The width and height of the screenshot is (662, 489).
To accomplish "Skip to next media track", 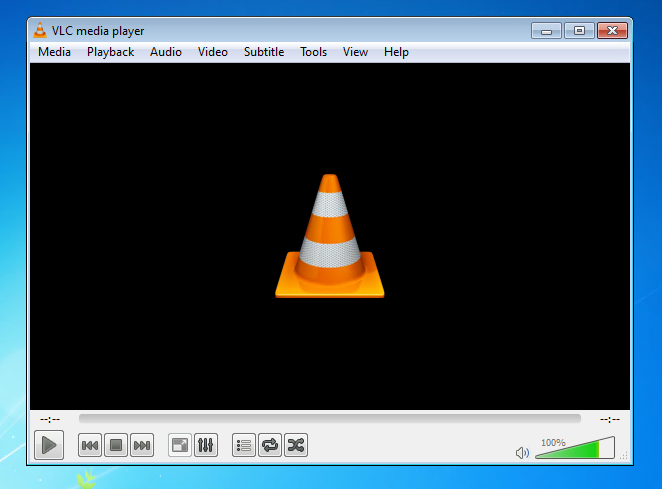I will point(142,445).
